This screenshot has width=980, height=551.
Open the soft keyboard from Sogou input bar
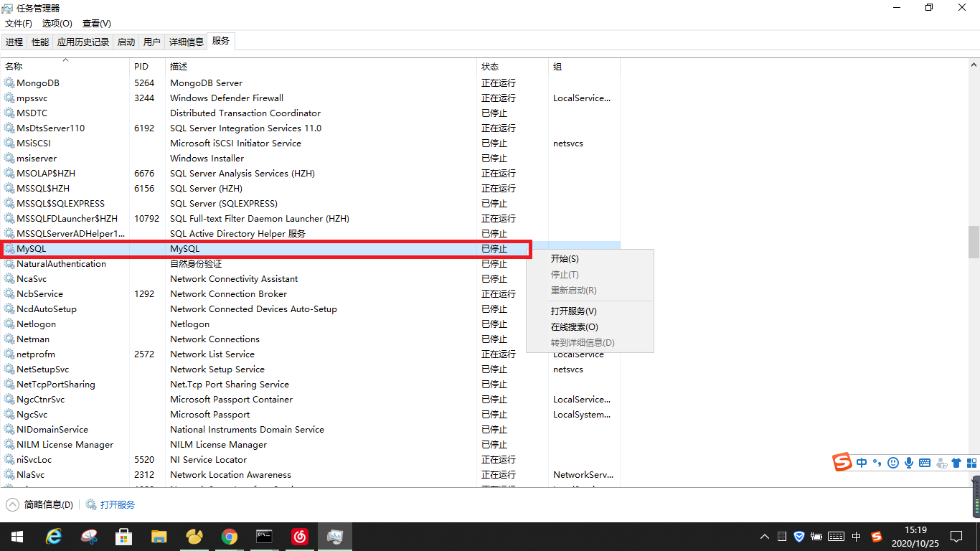(x=925, y=462)
